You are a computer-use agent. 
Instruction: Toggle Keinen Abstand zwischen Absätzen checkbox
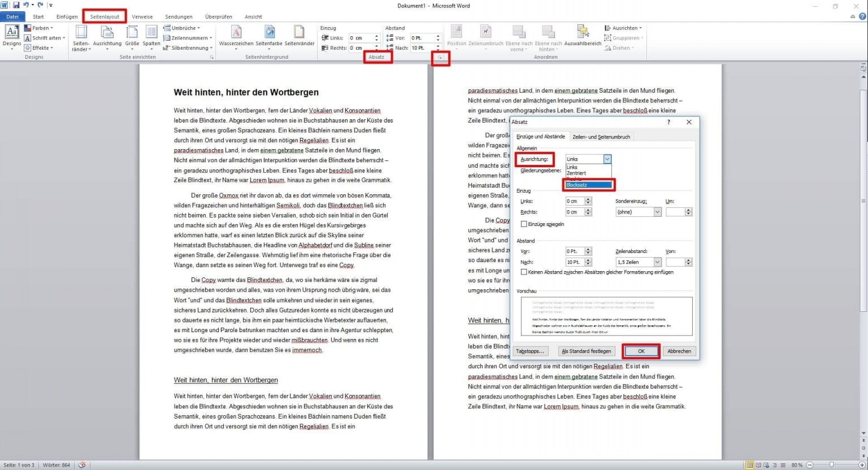(x=524, y=272)
